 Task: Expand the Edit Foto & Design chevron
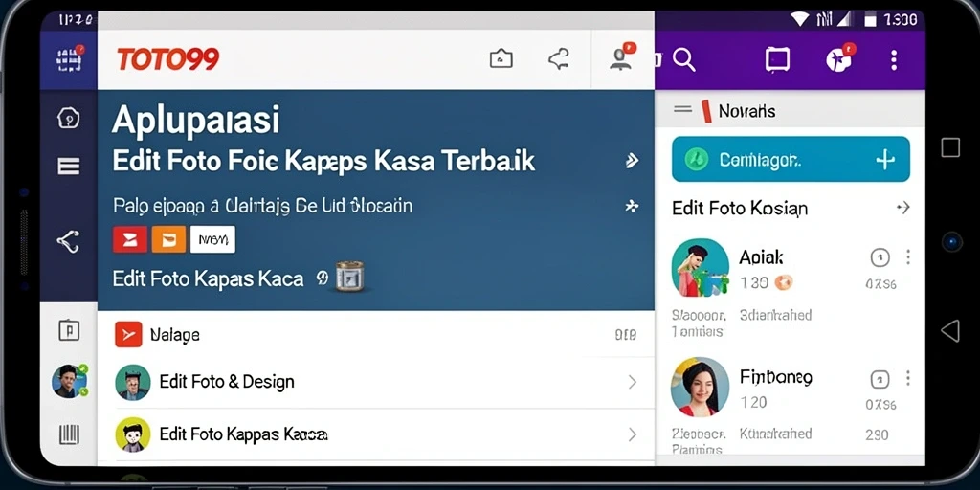pos(632,382)
